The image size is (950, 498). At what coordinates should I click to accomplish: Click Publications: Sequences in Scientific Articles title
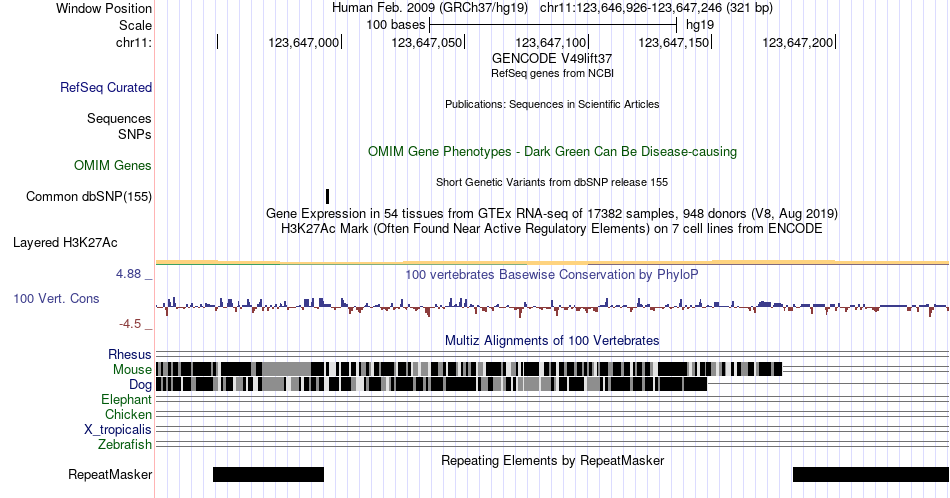[x=552, y=104]
